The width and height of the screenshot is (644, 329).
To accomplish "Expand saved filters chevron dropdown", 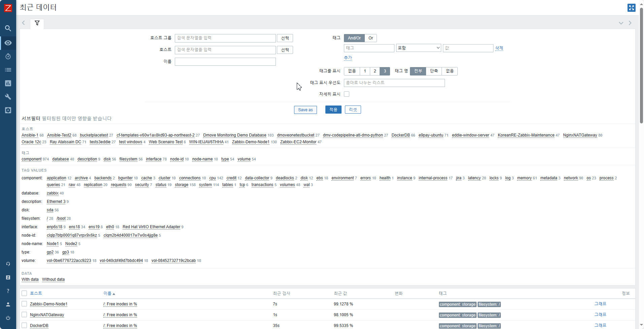I will point(621,23).
